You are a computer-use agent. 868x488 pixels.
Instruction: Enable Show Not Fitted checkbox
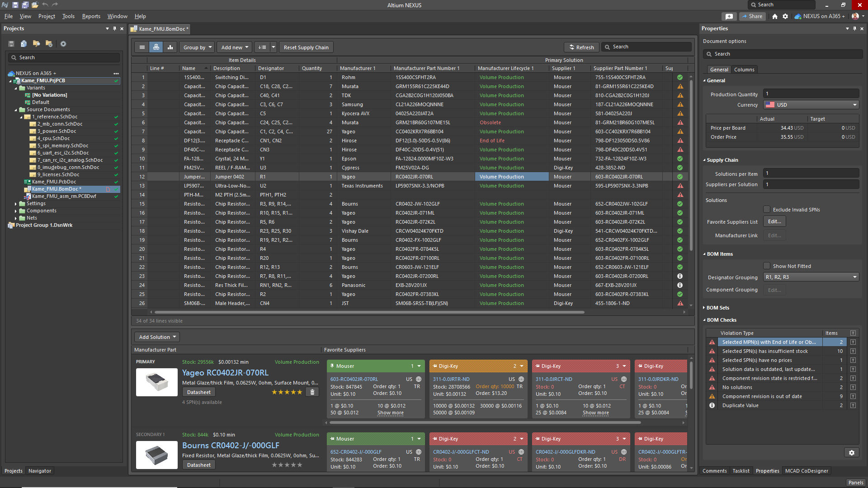coord(767,266)
